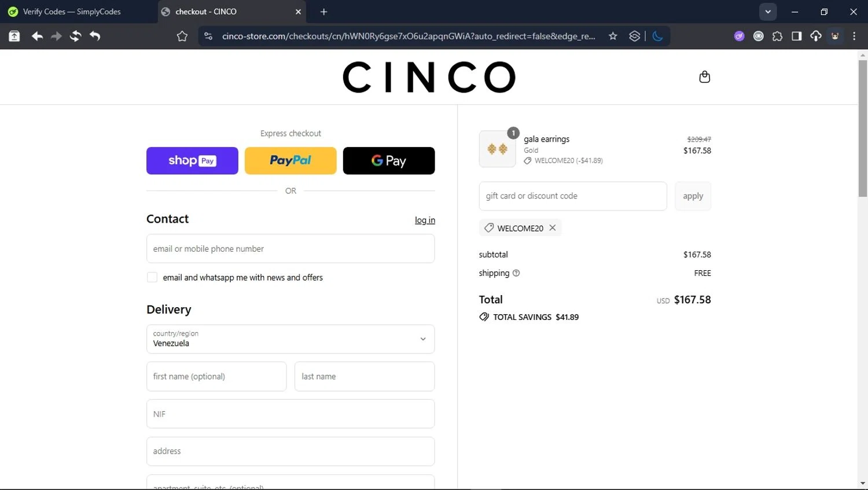Toggle the night mode moon icon
The width and height of the screenshot is (868, 490).
658,36
